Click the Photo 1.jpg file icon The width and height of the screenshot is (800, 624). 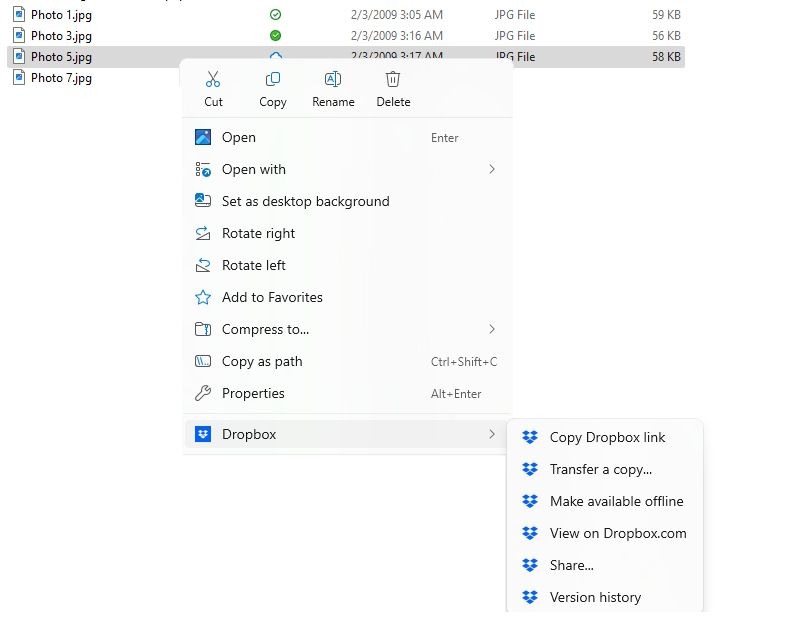coord(19,14)
